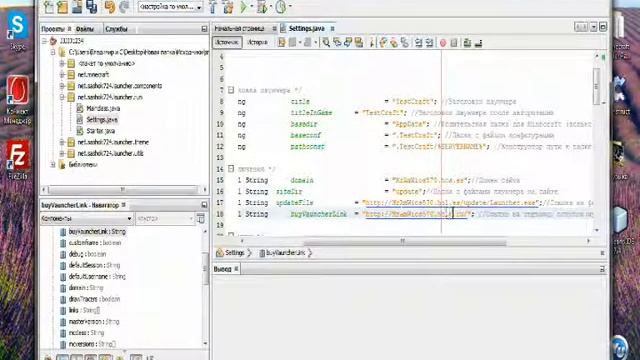Close the Settings.java editor tab
Viewport: 640px width, 360px height.
coord(332,29)
